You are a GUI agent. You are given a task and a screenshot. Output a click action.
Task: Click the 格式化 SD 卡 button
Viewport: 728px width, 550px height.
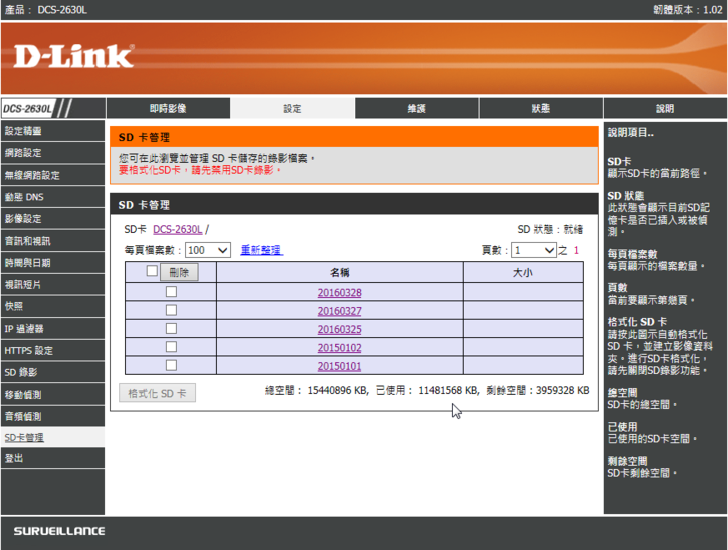tap(157, 393)
